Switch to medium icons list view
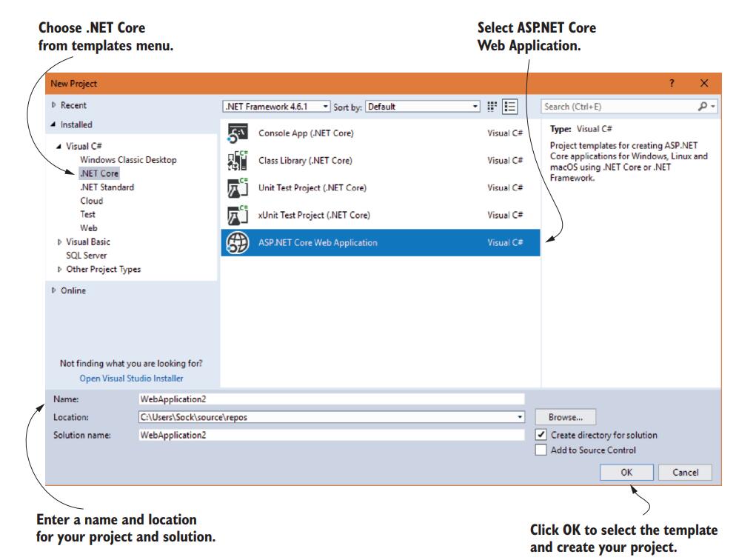This screenshot has width=756, height=560. click(x=509, y=107)
